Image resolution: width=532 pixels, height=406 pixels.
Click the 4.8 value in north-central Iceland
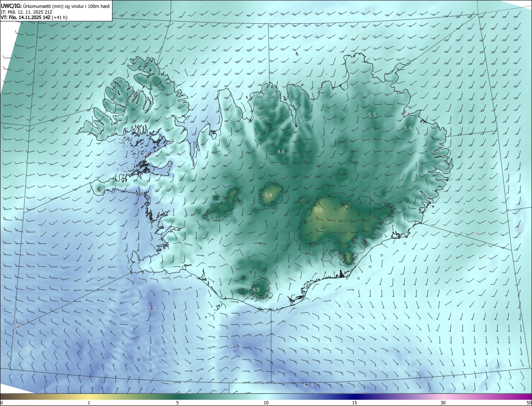click(x=281, y=152)
